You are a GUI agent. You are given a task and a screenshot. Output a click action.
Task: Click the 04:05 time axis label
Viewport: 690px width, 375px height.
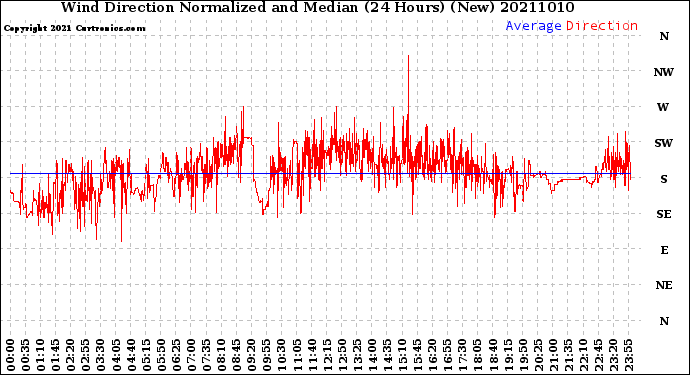[116, 355]
